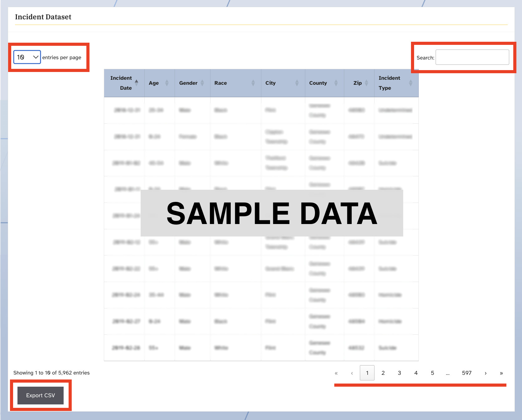The width and height of the screenshot is (522, 420).
Task: Sort table by Gender column arrows
Action: [x=202, y=83]
